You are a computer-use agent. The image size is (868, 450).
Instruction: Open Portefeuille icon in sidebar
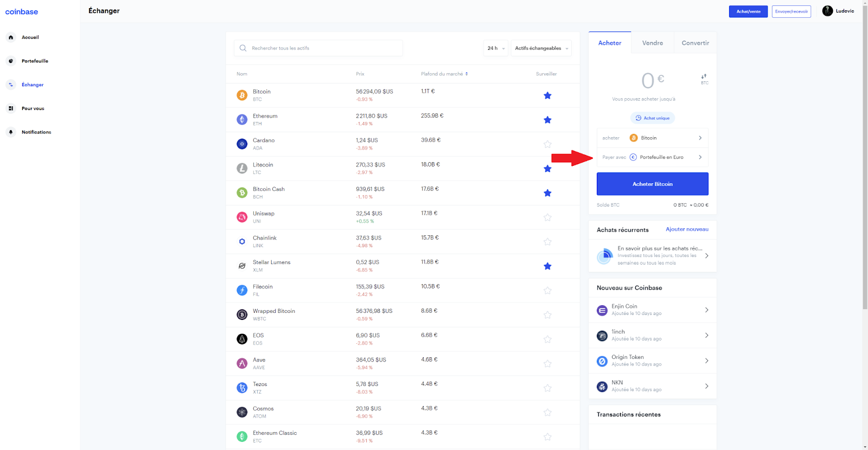pyautogui.click(x=11, y=61)
